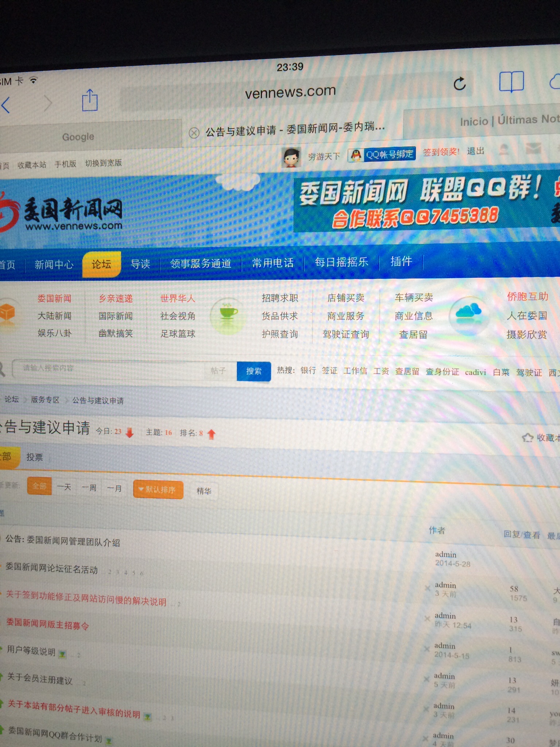Open the 帖子 search type dropdown
Viewport: 560px width, 747px height.
218,371
